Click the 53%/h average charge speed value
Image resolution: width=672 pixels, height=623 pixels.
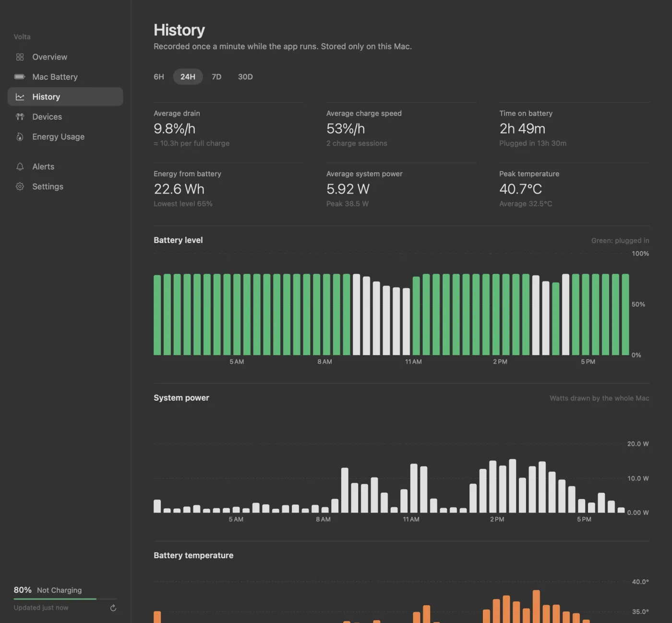[x=346, y=129]
